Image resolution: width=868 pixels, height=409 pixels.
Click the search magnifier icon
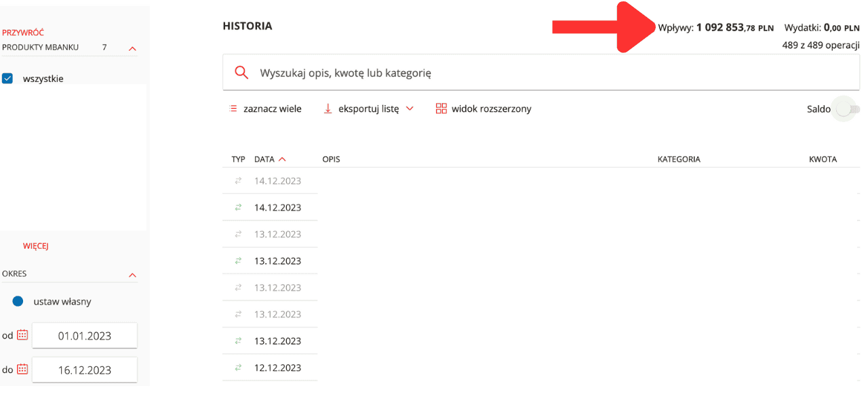point(241,73)
